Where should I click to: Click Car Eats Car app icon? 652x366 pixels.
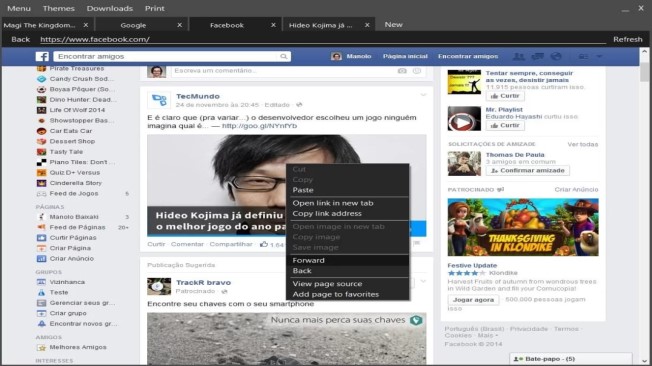click(41, 131)
